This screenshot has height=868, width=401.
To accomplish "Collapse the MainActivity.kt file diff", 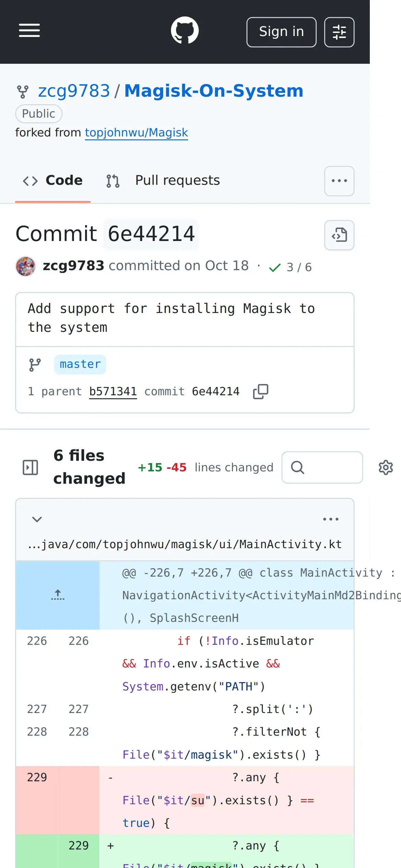I will (x=37, y=519).
